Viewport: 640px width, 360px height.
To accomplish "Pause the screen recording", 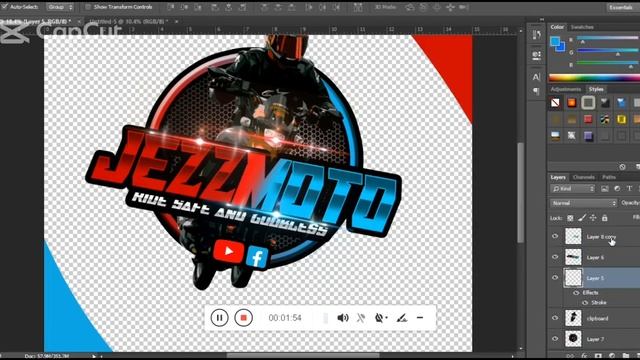I will [219, 318].
